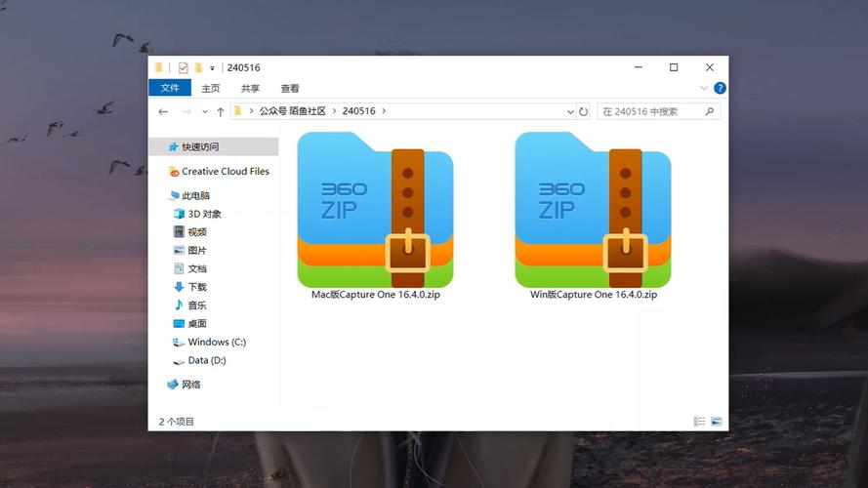Open the blue Help icon

coord(720,88)
